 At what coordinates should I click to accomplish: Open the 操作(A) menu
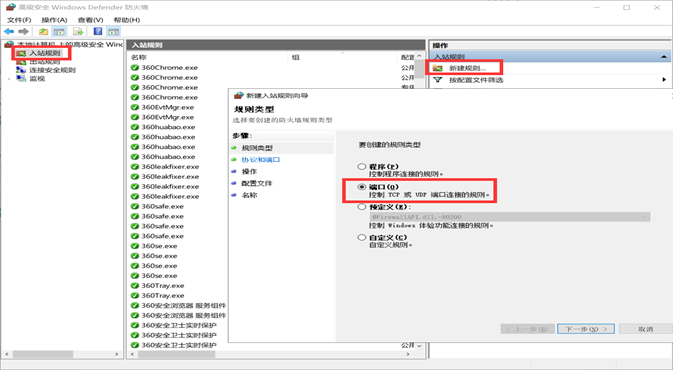click(55, 20)
